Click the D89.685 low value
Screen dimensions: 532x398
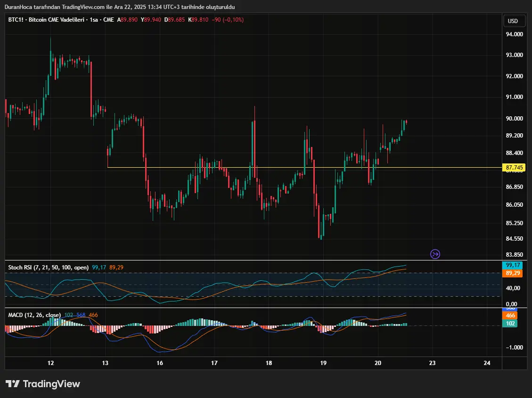174,20
